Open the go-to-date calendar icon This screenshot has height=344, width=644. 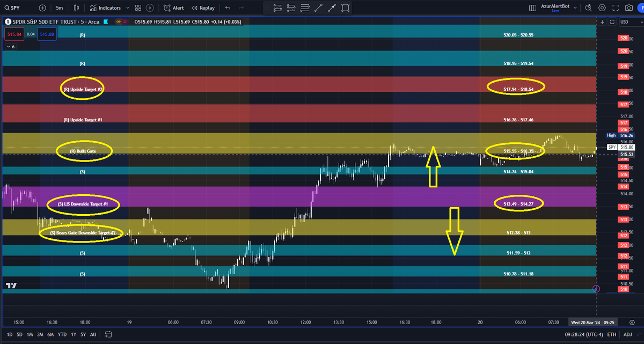(x=108, y=334)
